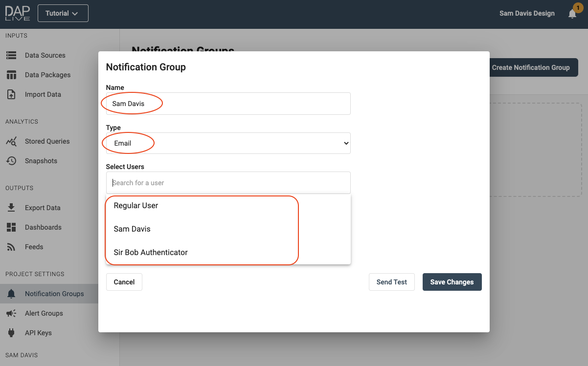The image size is (588, 366).
Task: Click the Snapshots history icon
Action: [x=11, y=161]
